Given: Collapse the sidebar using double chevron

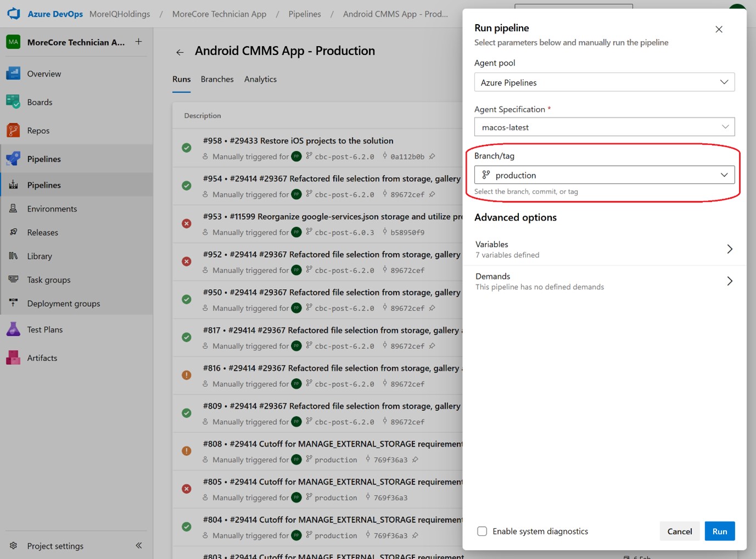Looking at the screenshot, I should tap(138, 545).
